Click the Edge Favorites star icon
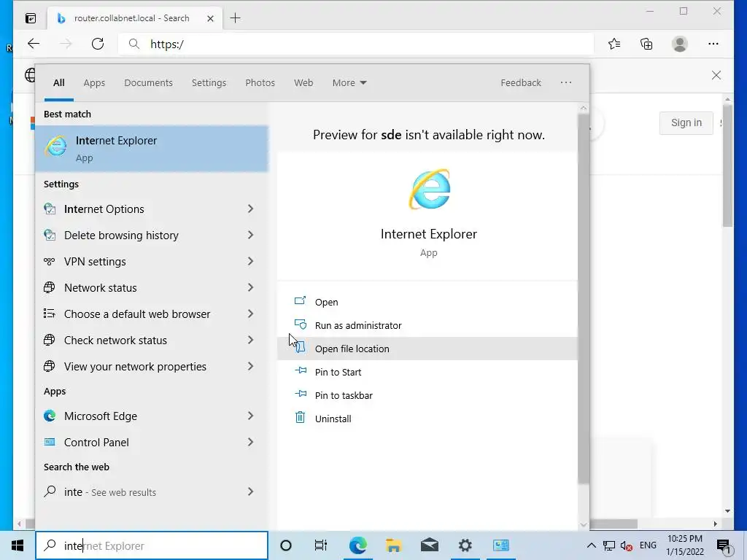Viewport: 747px width, 560px height. tap(614, 44)
